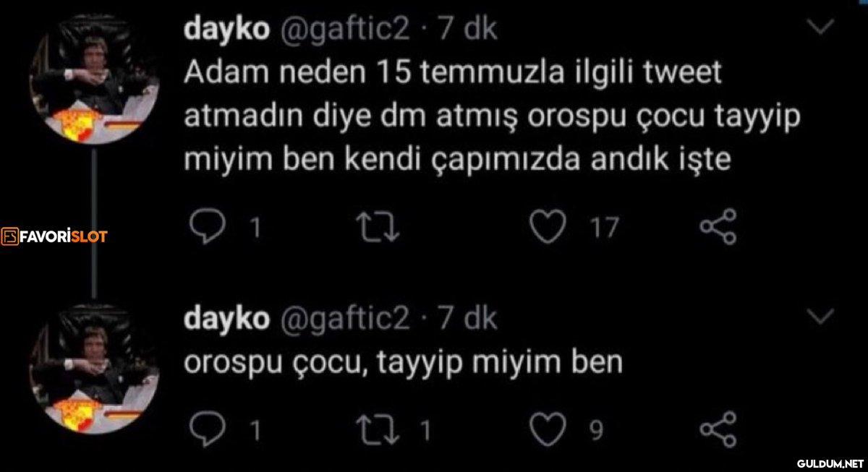Retweet the first tweet
This screenshot has height=472, width=868.
pyautogui.click(x=380, y=227)
